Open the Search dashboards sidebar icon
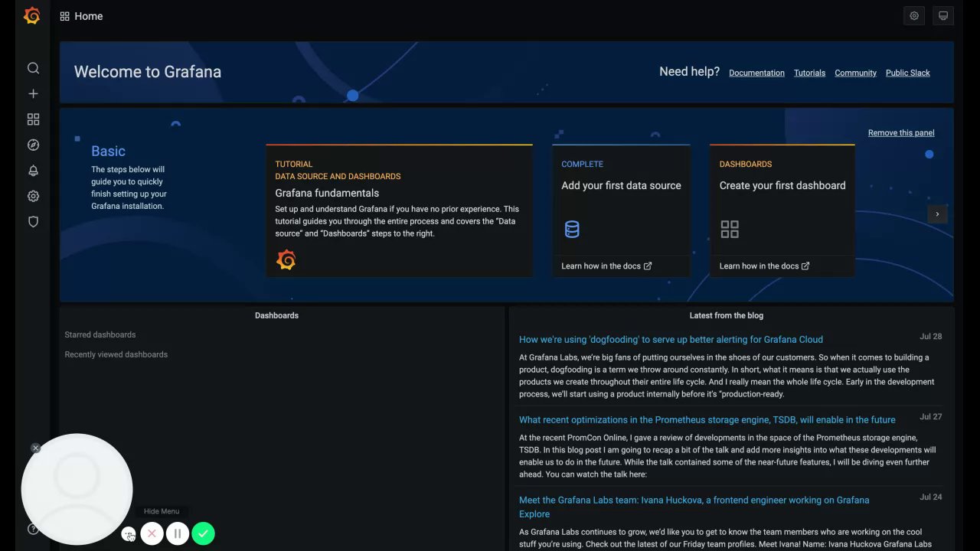The height and width of the screenshot is (551, 980). (33, 68)
